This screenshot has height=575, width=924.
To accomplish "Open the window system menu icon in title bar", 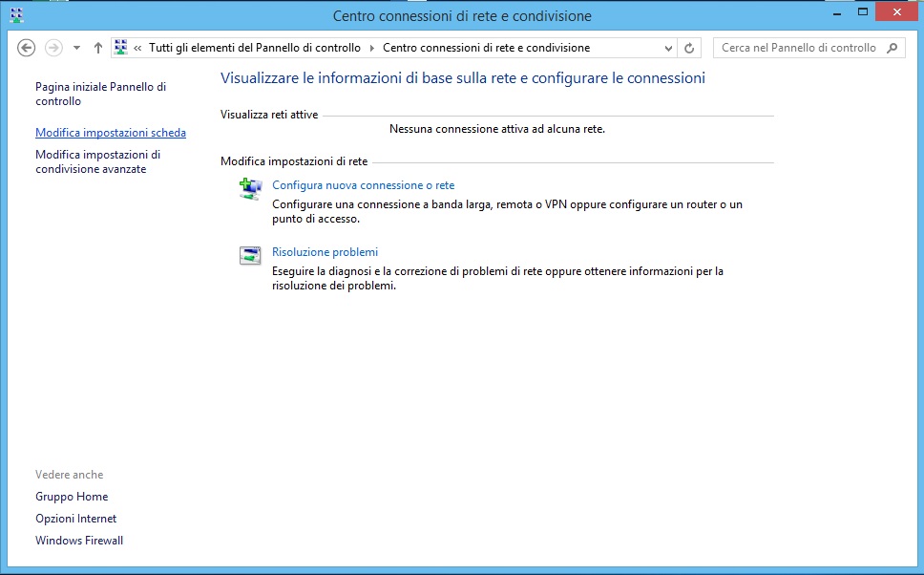I will (x=16, y=15).
